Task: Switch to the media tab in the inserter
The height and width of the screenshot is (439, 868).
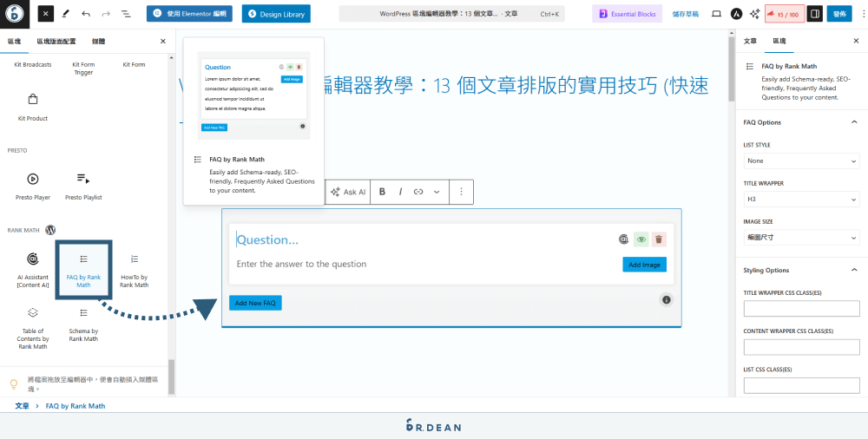Action: click(99, 42)
